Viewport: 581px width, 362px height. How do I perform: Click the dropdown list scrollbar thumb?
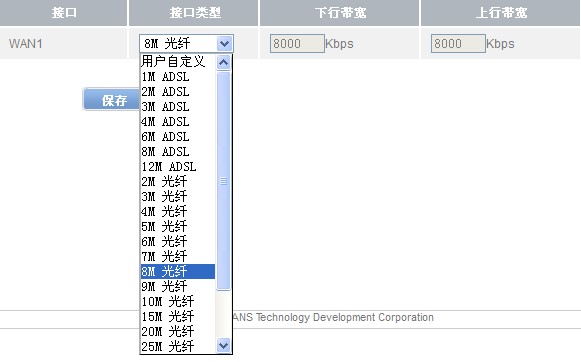point(223,181)
